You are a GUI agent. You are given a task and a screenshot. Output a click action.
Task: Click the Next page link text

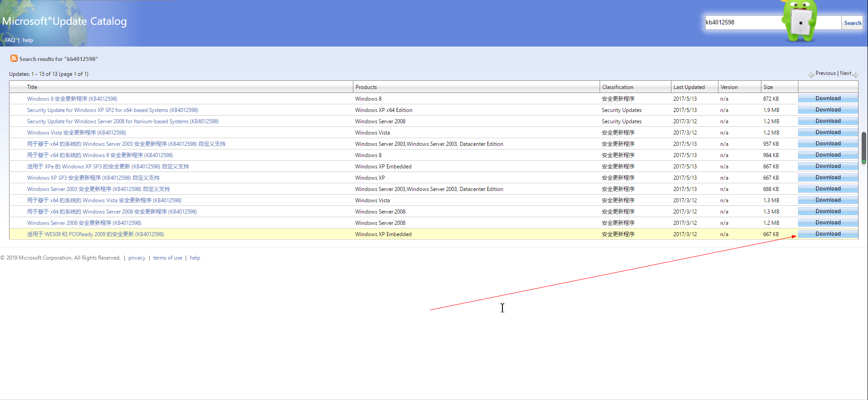845,73
